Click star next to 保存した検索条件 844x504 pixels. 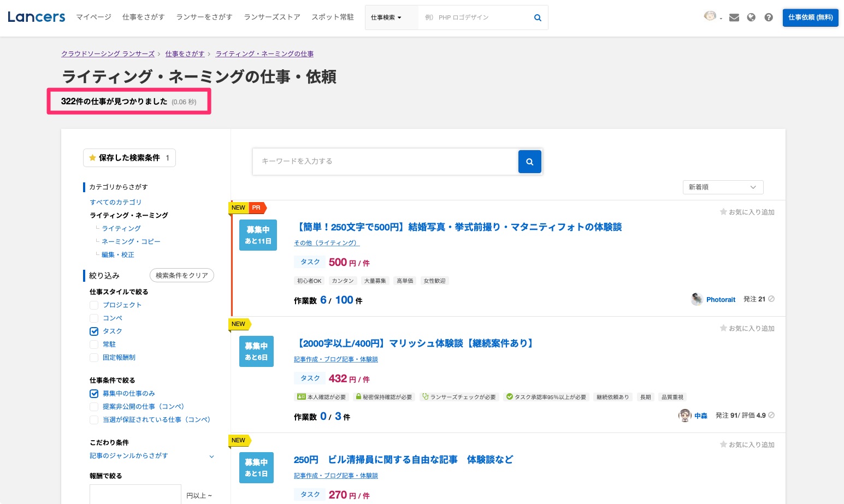92,158
